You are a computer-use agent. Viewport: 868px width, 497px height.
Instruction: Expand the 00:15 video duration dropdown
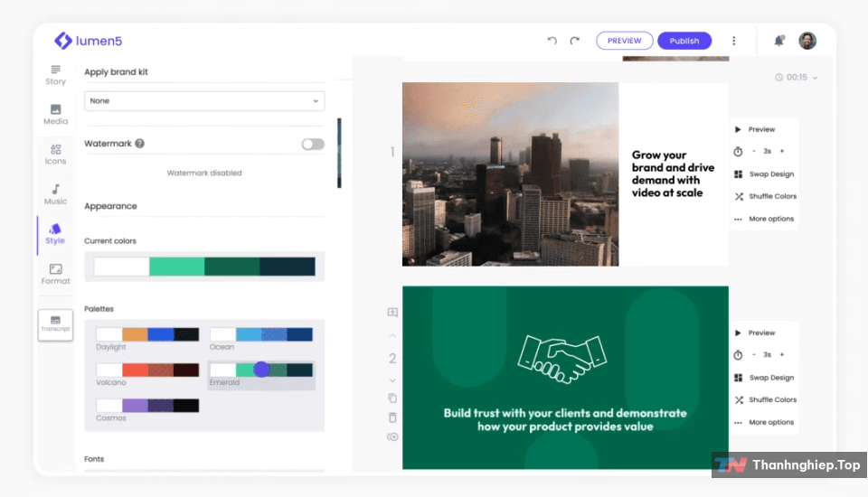[796, 77]
